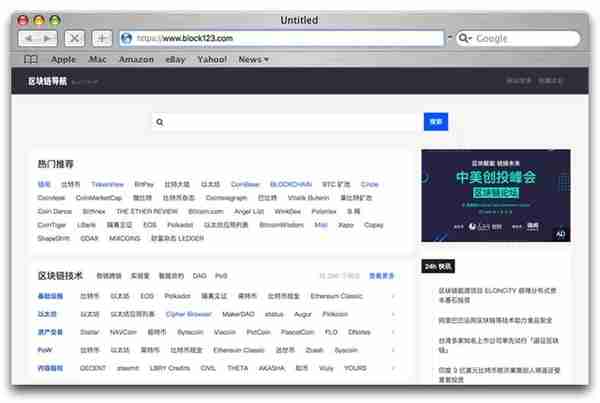The width and height of the screenshot is (600, 403).
Task: Expand the row containing PotCoin
Action: pos(393,332)
